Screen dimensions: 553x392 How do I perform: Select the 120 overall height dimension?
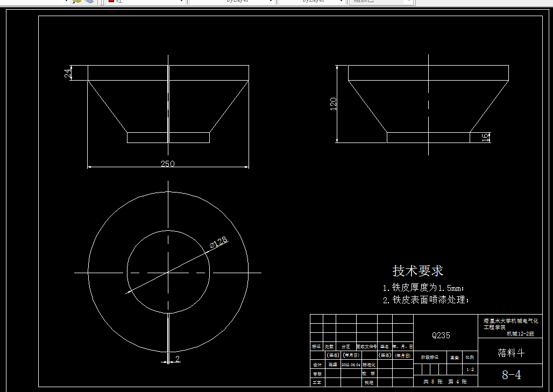point(333,104)
